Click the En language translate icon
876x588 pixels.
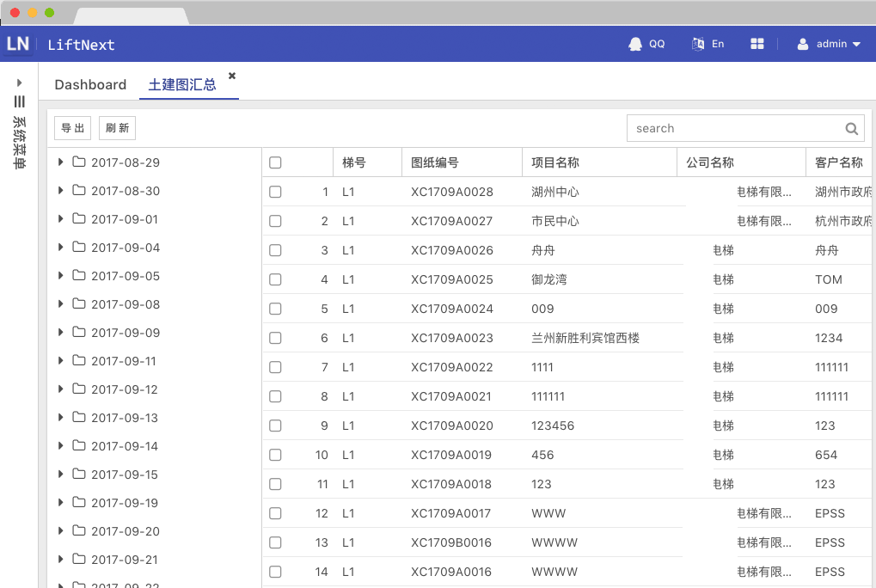(x=698, y=44)
